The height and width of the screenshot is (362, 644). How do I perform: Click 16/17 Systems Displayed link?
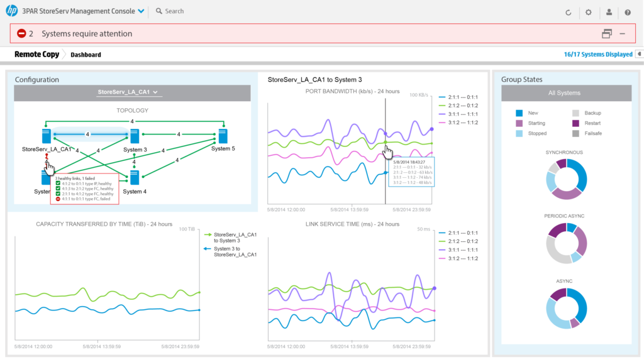click(x=598, y=54)
